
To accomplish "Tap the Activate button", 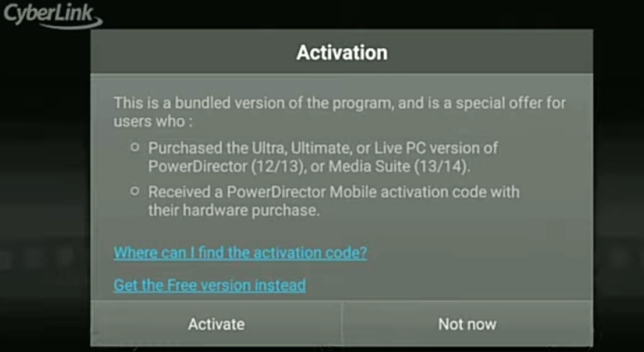I will 216,324.
